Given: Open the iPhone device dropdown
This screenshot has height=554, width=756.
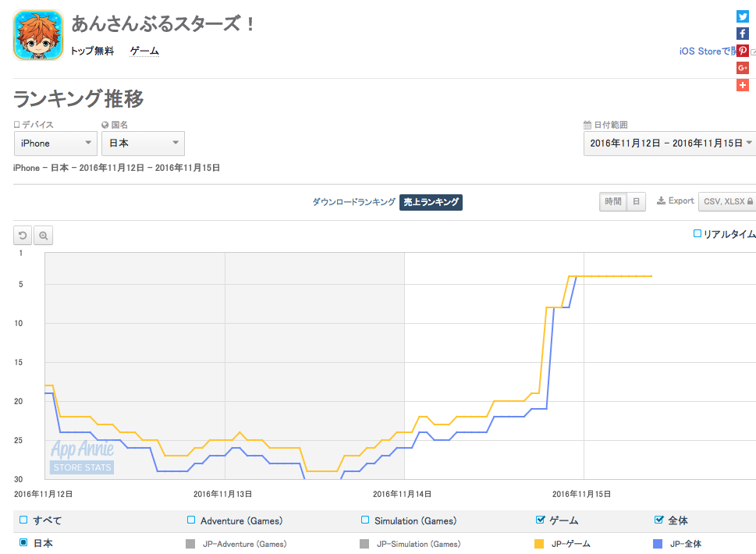Looking at the screenshot, I should [55, 144].
